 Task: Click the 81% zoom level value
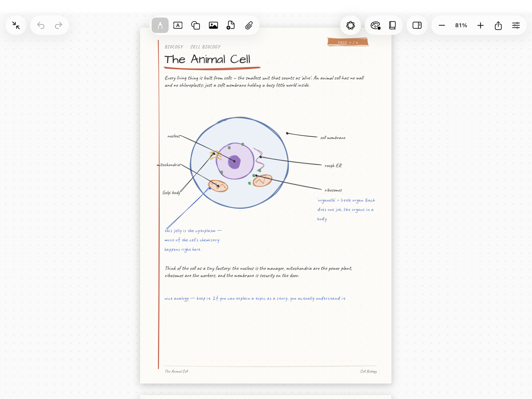click(x=461, y=25)
